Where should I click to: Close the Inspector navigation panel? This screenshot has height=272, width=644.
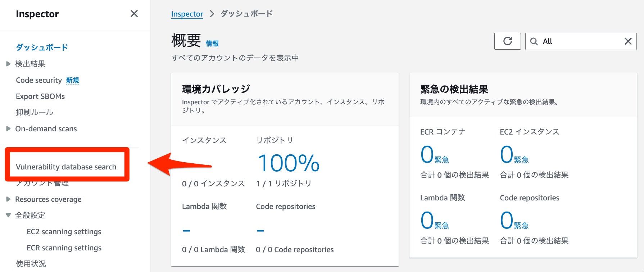click(134, 14)
